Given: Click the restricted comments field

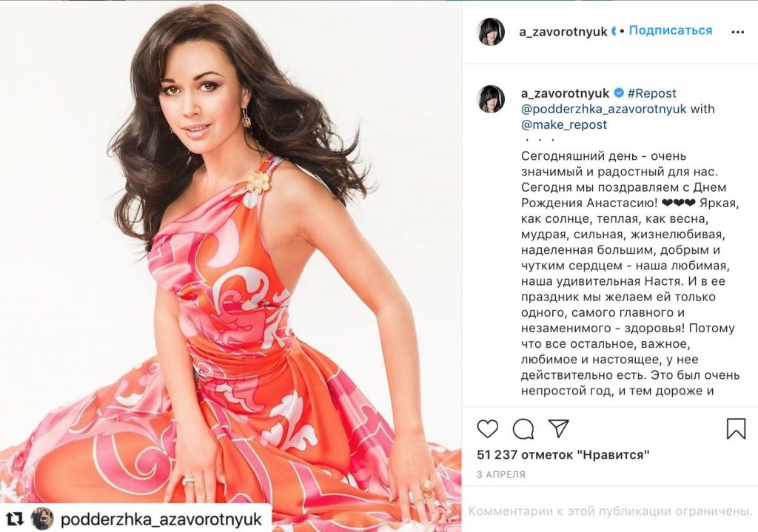Looking at the screenshot, I should coord(610,511).
